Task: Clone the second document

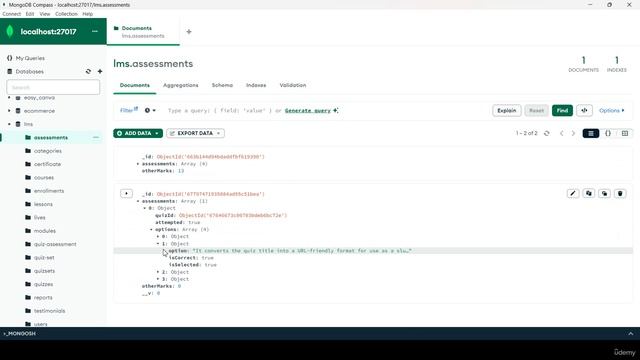Action: point(604,193)
